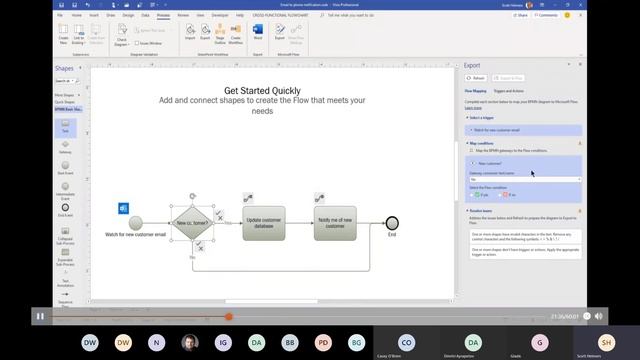Collapse the Map conditions section

tap(467, 143)
